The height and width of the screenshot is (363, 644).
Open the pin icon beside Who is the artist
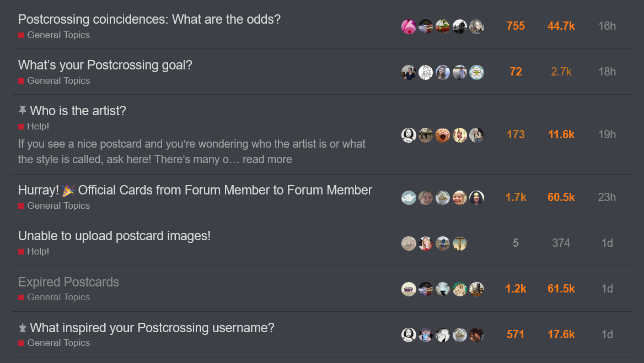[x=23, y=110]
